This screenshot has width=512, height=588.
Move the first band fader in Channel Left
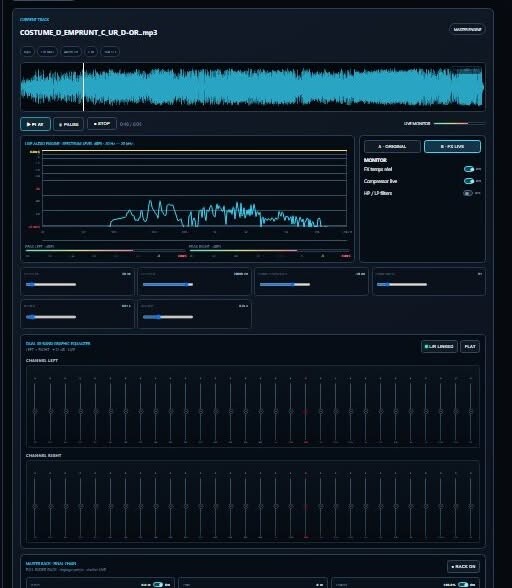(35, 411)
